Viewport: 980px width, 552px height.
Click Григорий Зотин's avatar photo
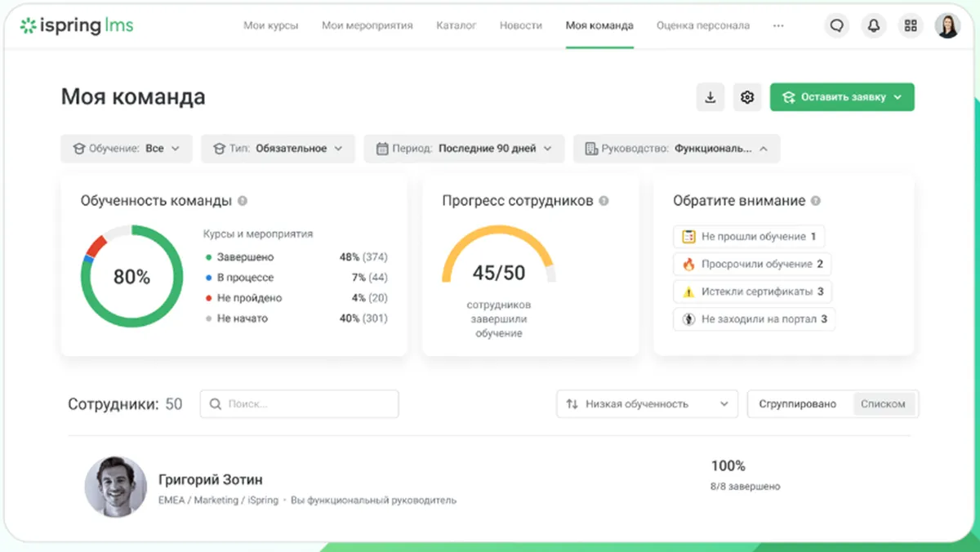tap(116, 487)
